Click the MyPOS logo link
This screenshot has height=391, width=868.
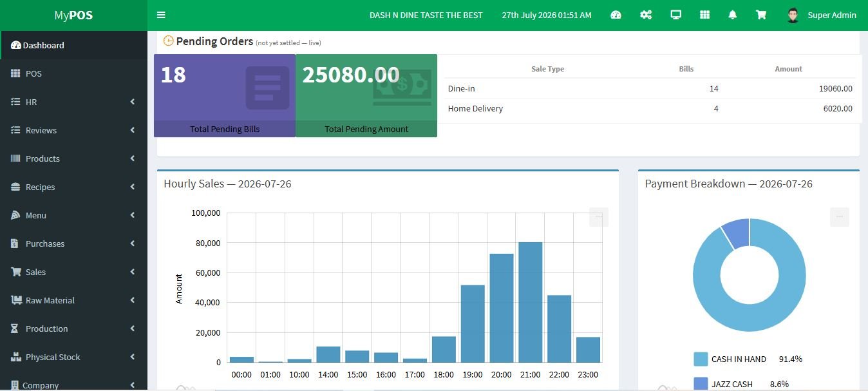pyautogui.click(x=73, y=15)
